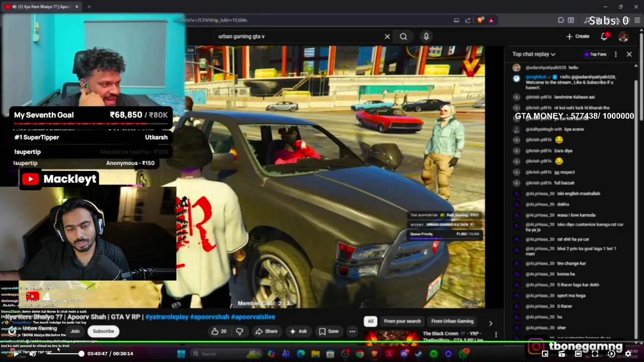The width and height of the screenshot is (644, 362).
Task: Open Google Chrome from the taskbar
Action: coord(360,354)
